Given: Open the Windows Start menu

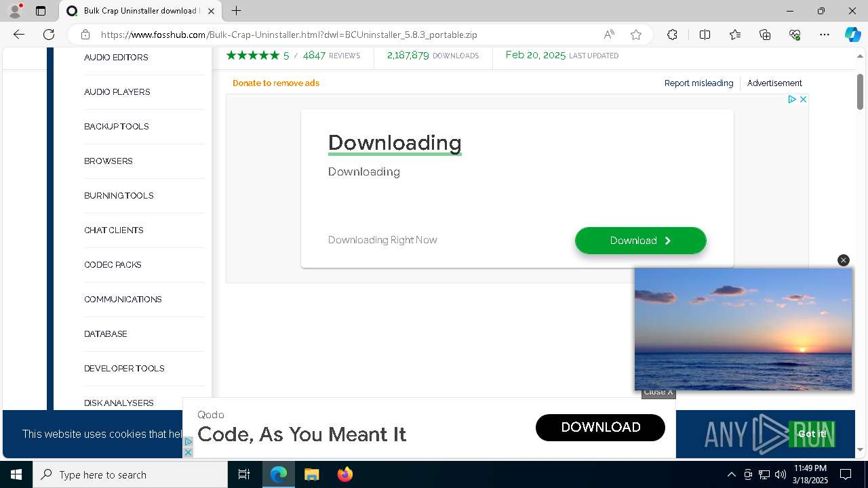Looking at the screenshot, I should (16, 474).
